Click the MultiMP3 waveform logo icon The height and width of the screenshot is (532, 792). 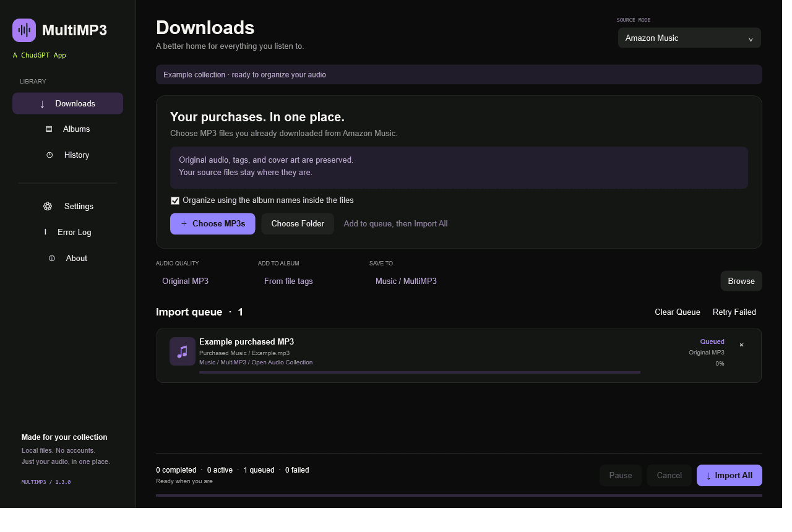tap(24, 30)
